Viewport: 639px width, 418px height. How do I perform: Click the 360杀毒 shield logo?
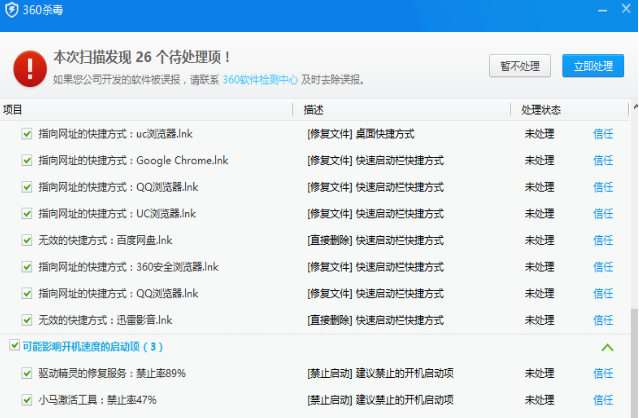(x=11, y=10)
